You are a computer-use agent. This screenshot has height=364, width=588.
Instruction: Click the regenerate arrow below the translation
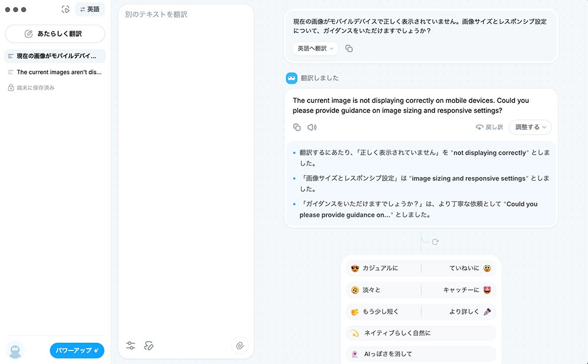click(x=435, y=242)
